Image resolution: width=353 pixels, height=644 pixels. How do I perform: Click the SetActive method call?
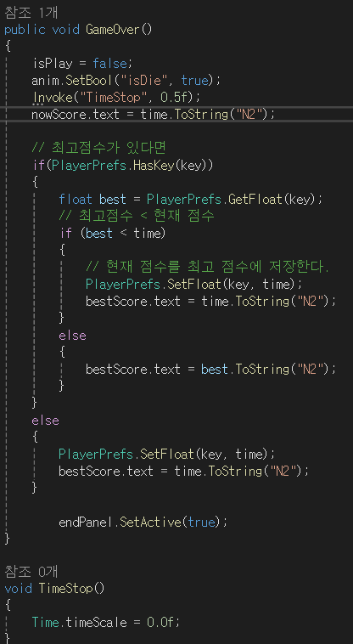[x=151, y=523]
